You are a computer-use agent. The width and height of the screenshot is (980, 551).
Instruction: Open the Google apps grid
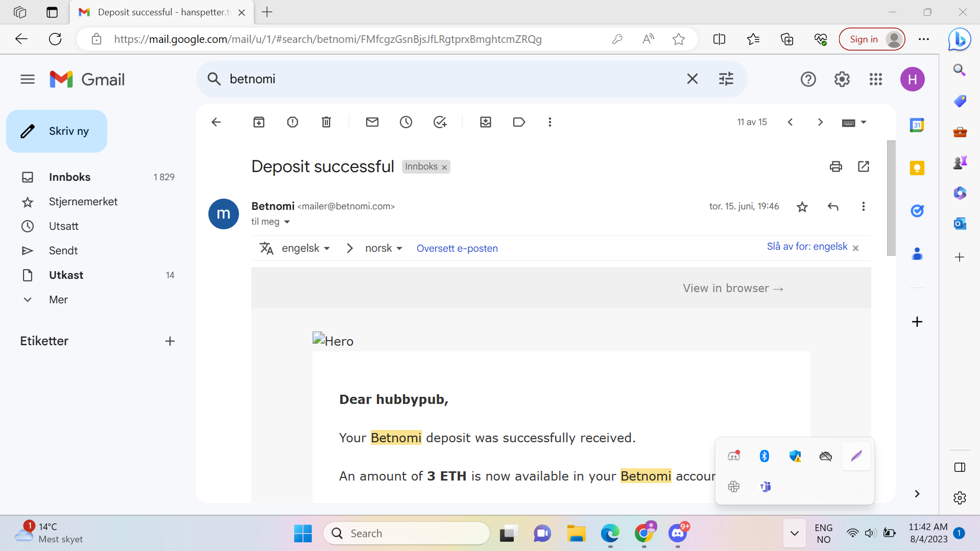(876, 79)
